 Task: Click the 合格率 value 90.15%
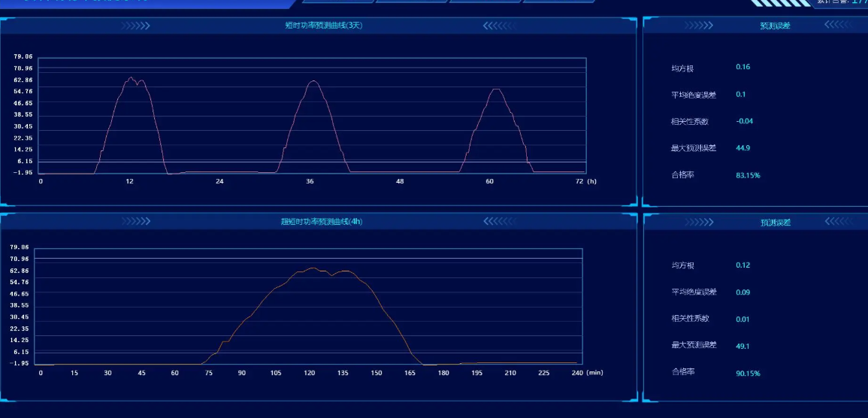[x=748, y=373]
